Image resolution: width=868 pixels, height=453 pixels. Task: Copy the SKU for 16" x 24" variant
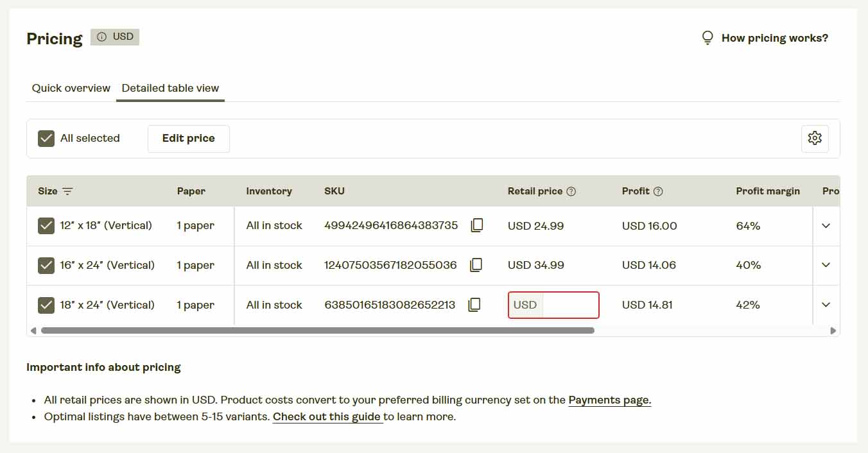(x=476, y=265)
